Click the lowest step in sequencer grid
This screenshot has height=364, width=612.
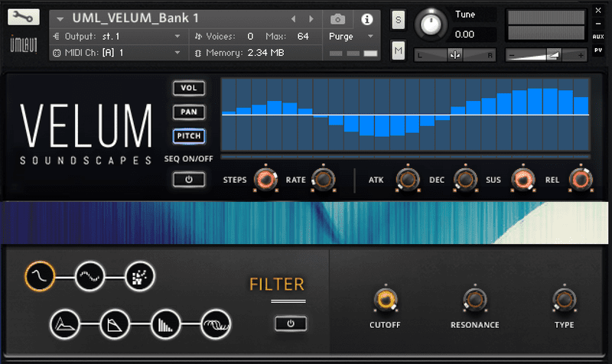click(382, 125)
